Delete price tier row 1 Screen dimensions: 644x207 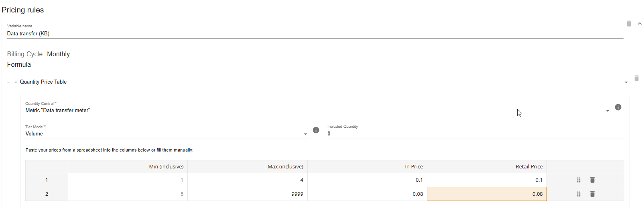point(592,180)
